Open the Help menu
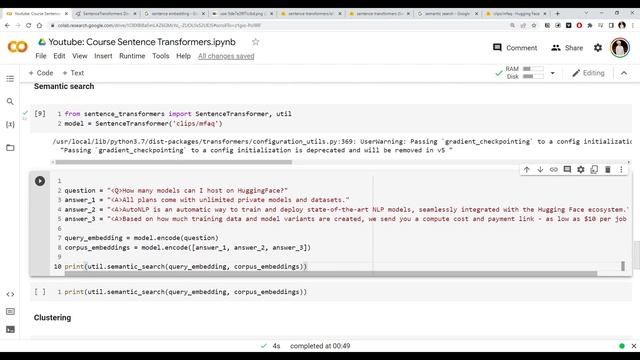Viewport: 640px width, 360px height. click(183, 56)
